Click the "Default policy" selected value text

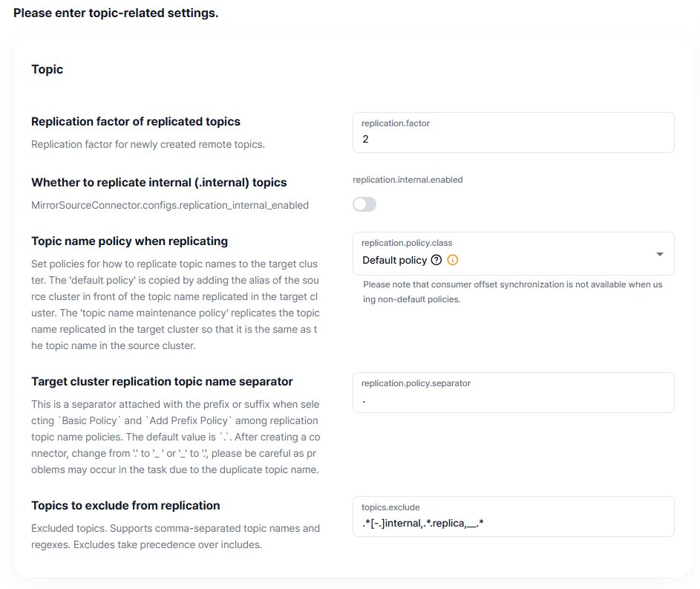click(394, 260)
